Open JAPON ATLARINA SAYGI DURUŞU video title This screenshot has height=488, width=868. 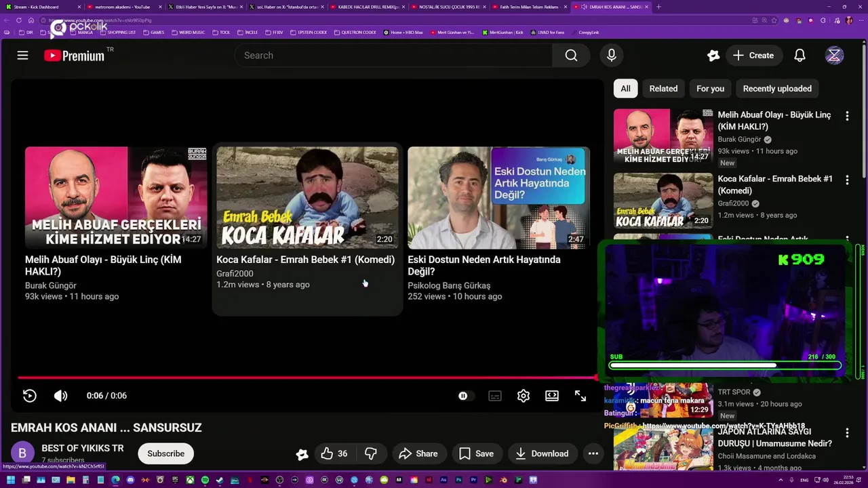click(775, 437)
